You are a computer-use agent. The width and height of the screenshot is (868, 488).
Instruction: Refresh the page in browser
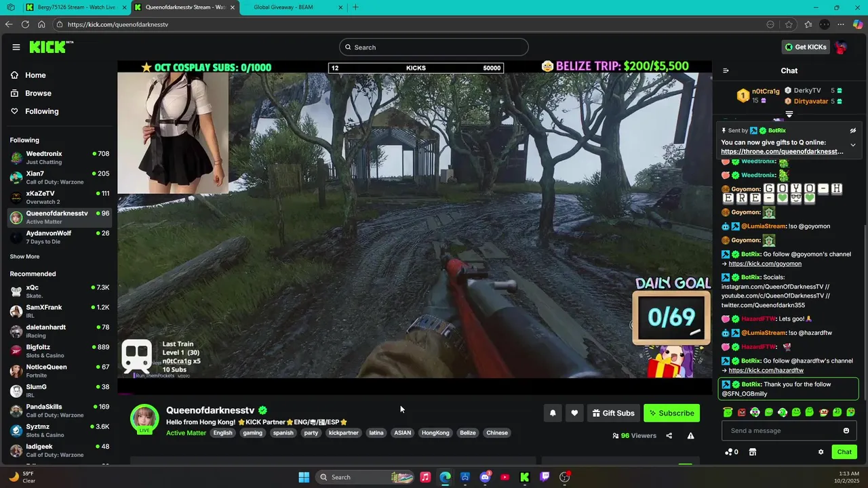[25, 24]
